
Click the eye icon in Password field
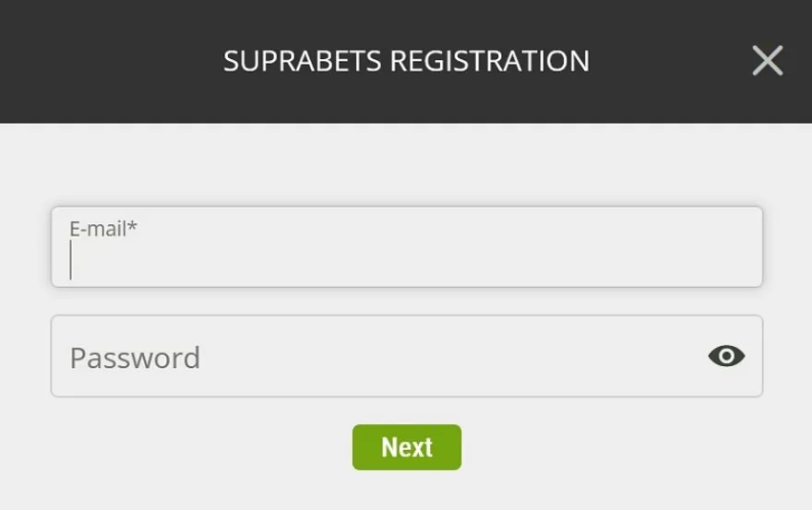point(726,356)
